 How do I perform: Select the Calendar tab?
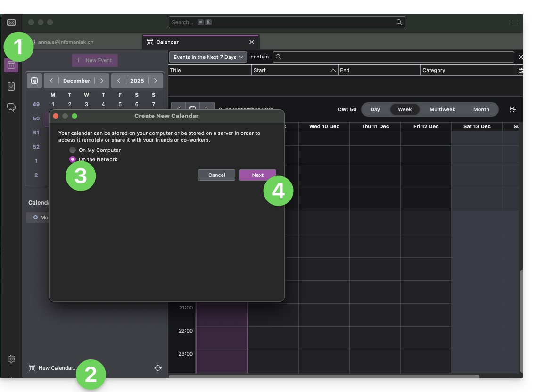(x=200, y=42)
